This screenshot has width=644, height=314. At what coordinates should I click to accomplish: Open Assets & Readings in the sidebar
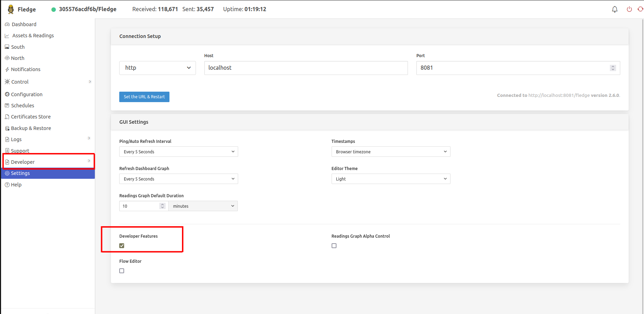33,36
